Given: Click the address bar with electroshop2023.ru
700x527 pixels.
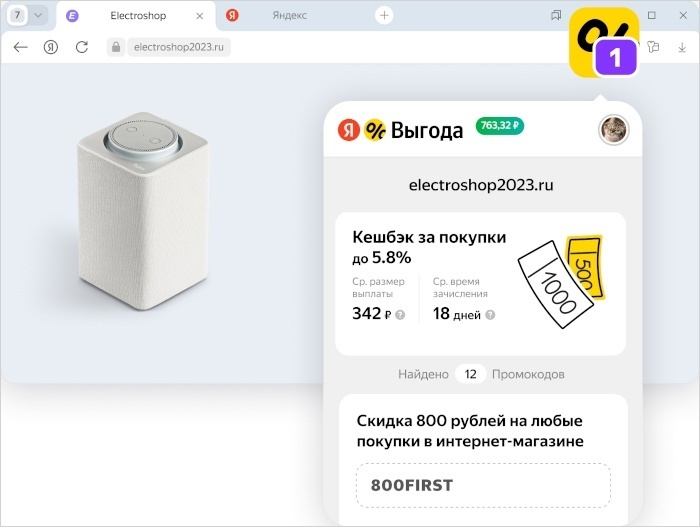Looking at the screenshot, I should pyautogui.click(x=179, y=47).
